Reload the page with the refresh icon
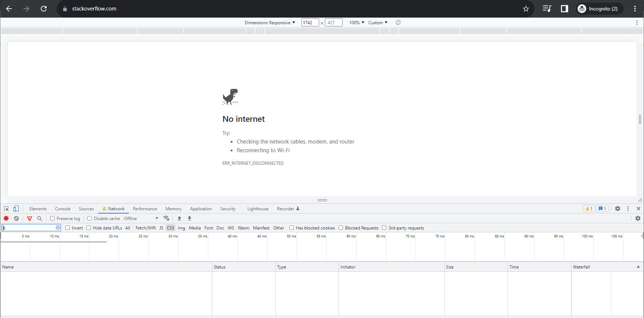Viewport: 644px width, 318px height. [44, 9]
